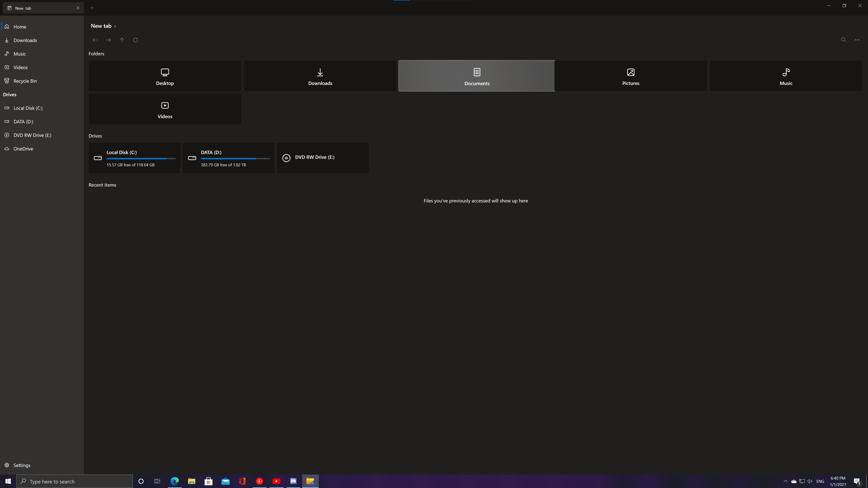Viewport: 868px width, 488px height.
Task: Open the three-dot more options menu
Action: (857, 40)
